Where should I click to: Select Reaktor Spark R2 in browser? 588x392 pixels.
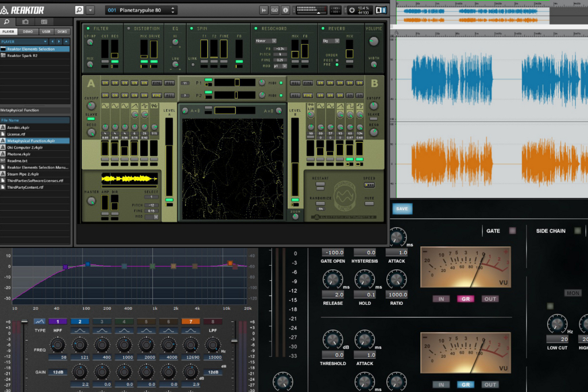35,56
